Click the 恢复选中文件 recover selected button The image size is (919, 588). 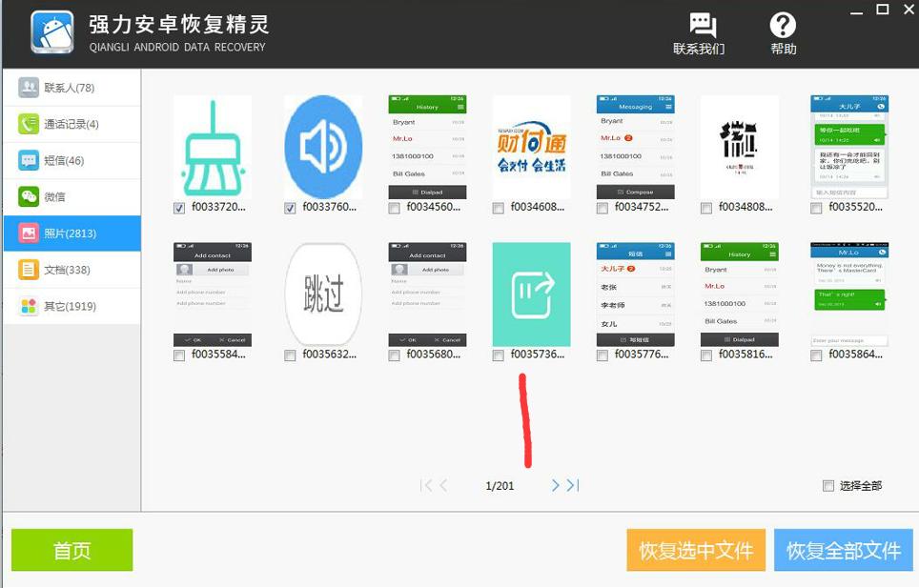(695, 550)
